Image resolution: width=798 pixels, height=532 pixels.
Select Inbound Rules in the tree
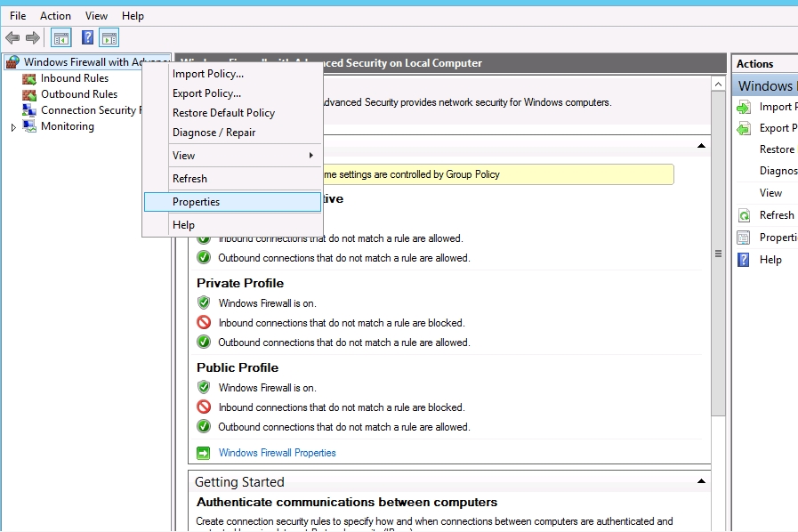(74, 78)
